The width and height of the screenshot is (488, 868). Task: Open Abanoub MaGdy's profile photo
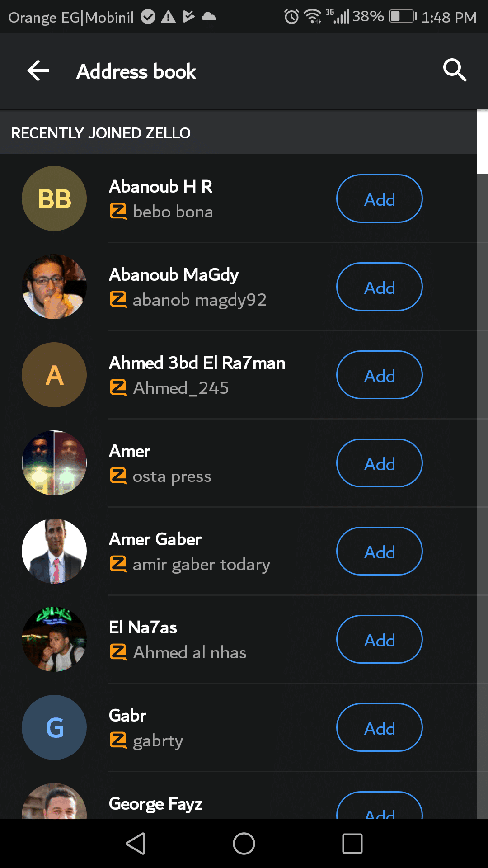coord(54,287)
